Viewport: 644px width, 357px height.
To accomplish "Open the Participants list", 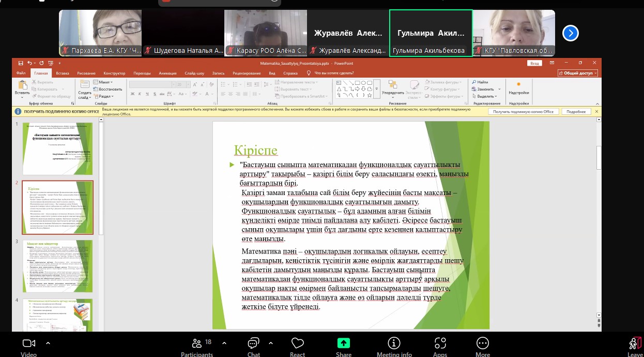I will click(x=197, y=344).
